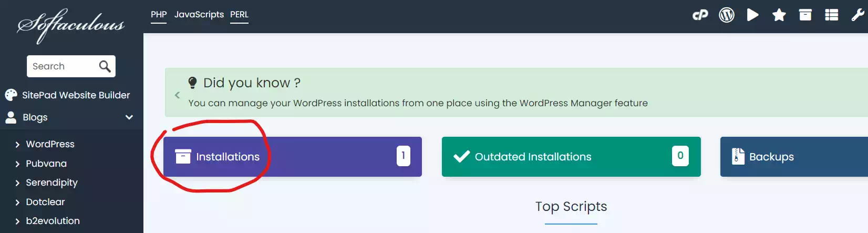Open the star ratings icon

(x=779, y=15)
